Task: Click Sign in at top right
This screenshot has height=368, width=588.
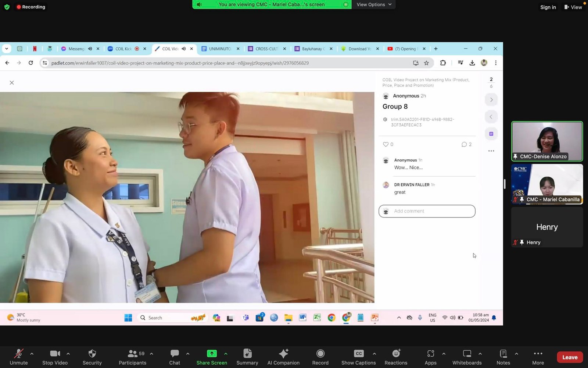Action: (548, 7)
